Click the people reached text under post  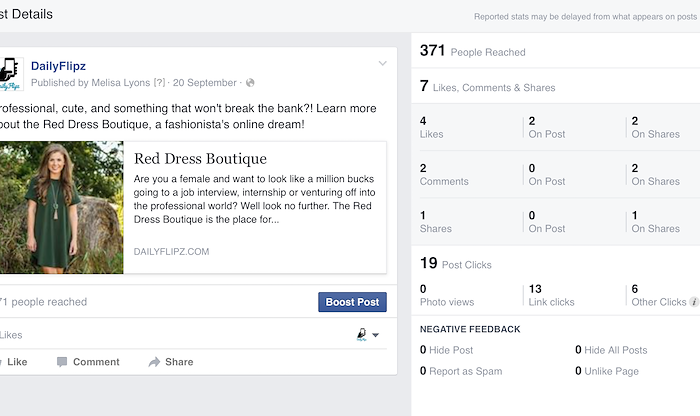[44, 302]
